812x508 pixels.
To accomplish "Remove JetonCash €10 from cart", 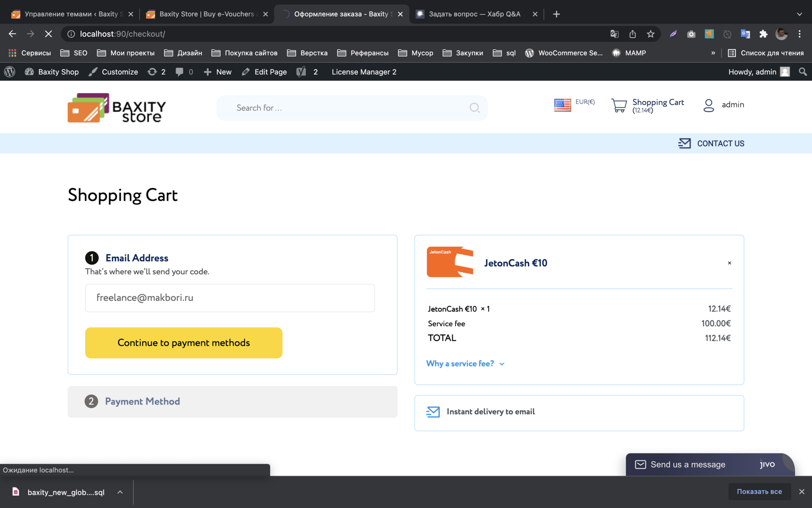I will click(x=730, y=263).
